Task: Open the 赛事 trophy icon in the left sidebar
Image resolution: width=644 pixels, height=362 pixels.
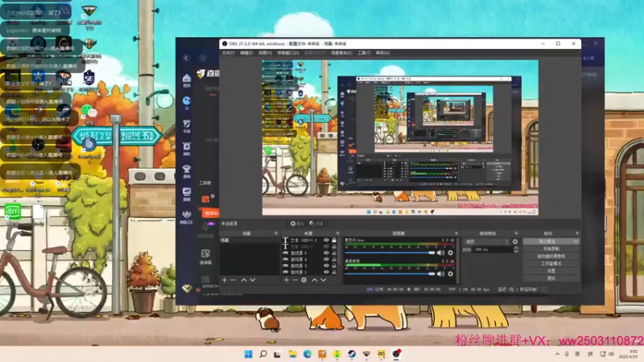Action: [x=187, y=171]
